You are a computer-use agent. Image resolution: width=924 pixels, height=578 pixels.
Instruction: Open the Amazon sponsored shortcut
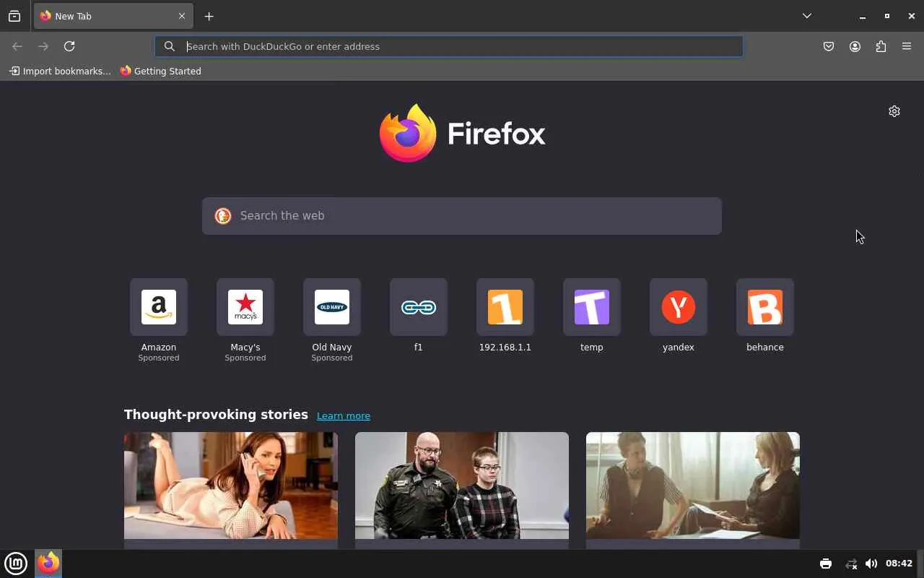(159, 320)
